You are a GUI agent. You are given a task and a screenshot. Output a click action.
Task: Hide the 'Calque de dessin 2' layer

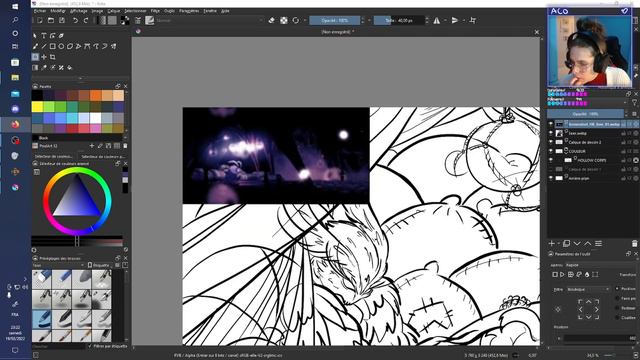(551, 142)
